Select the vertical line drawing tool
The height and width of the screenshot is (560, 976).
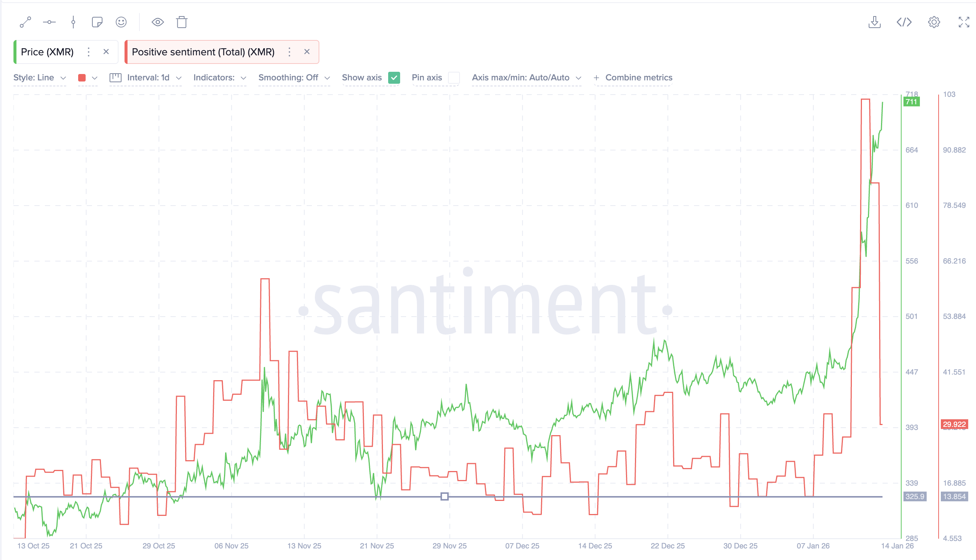pyautogui.click(x=73, y=22)
